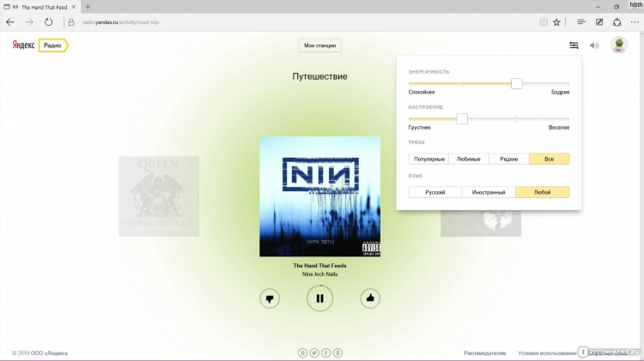Open VK share icon in footer
This screenshot has height=361, width=644.
302,352
